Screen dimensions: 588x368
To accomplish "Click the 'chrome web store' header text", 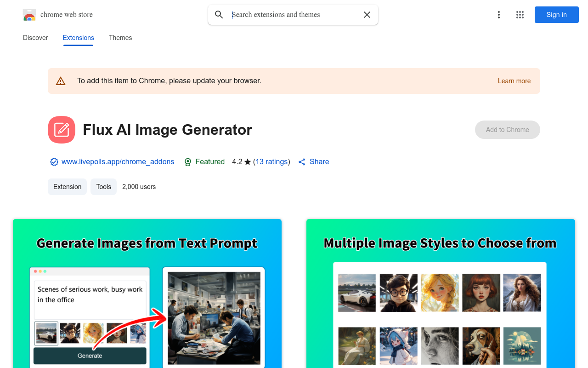I will [x=67, y=15].
